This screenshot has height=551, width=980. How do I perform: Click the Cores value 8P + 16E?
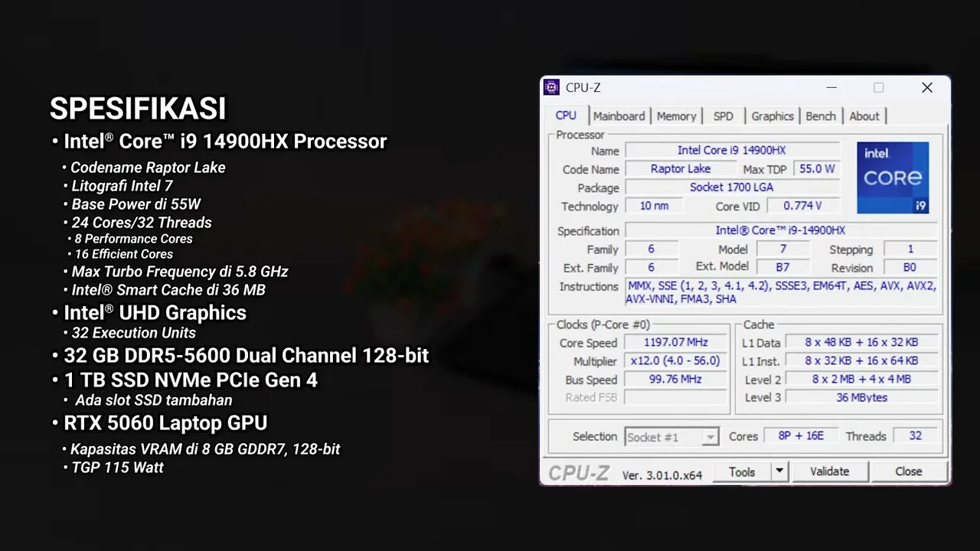tap(801, 435)
